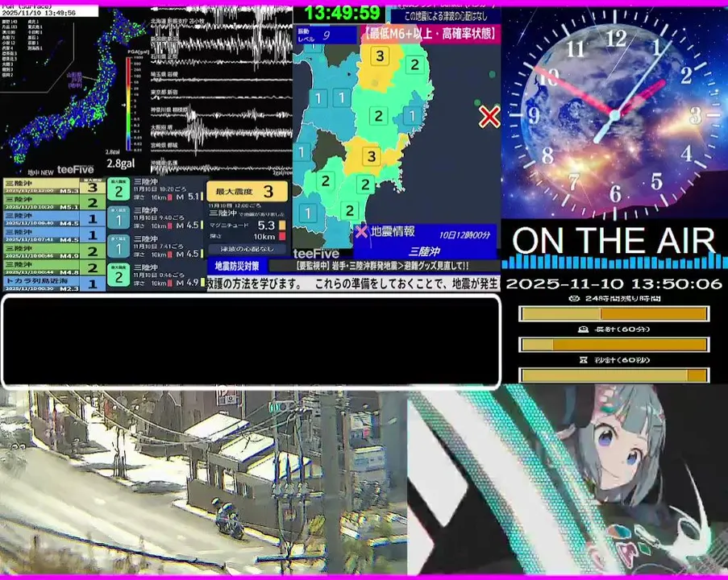Select the 三陸沖 07:41 M4.5 history row
728x580 pixels.
click(54, 235)
